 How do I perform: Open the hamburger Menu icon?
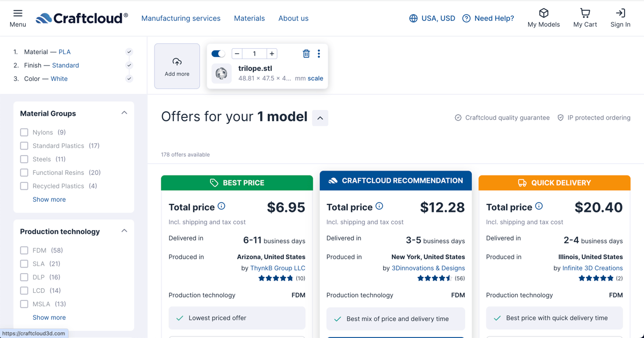coord(18,13)
